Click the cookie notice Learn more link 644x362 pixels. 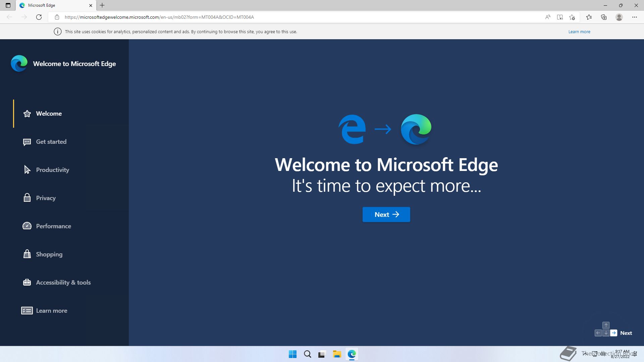[579, 32]
